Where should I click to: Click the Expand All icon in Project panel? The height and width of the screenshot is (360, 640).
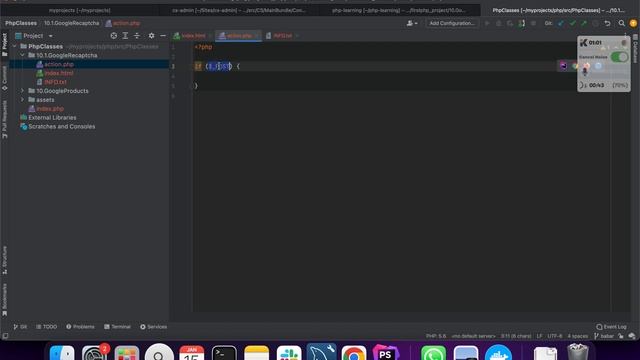pyautogui.click(x=125, y=36)
